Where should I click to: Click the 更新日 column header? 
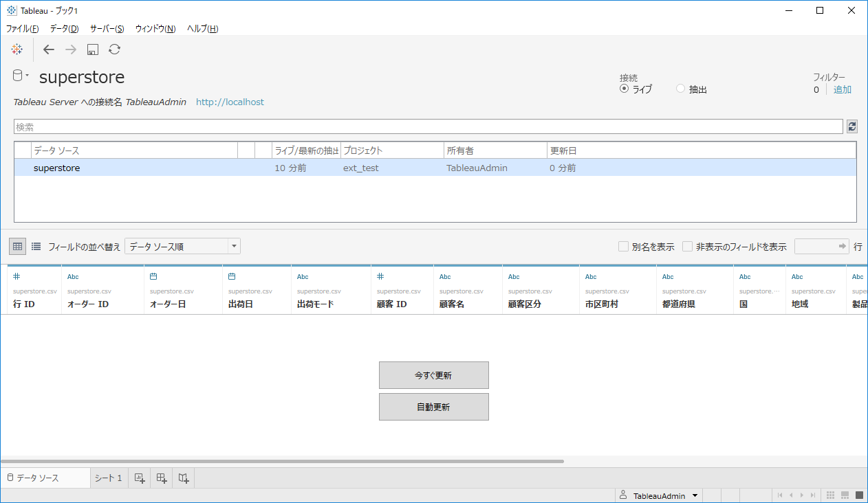pyautogui.click(x=702, y=150)
